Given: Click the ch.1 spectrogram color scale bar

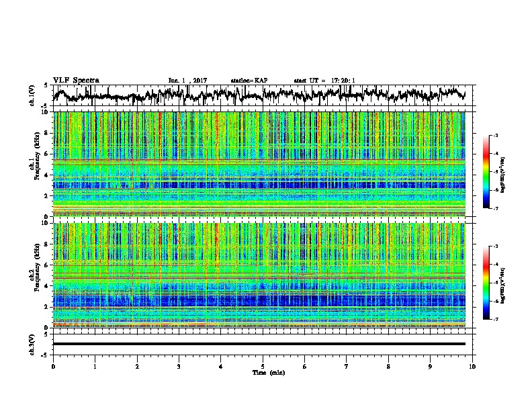Looking at the screenshot, I should 486,172.
